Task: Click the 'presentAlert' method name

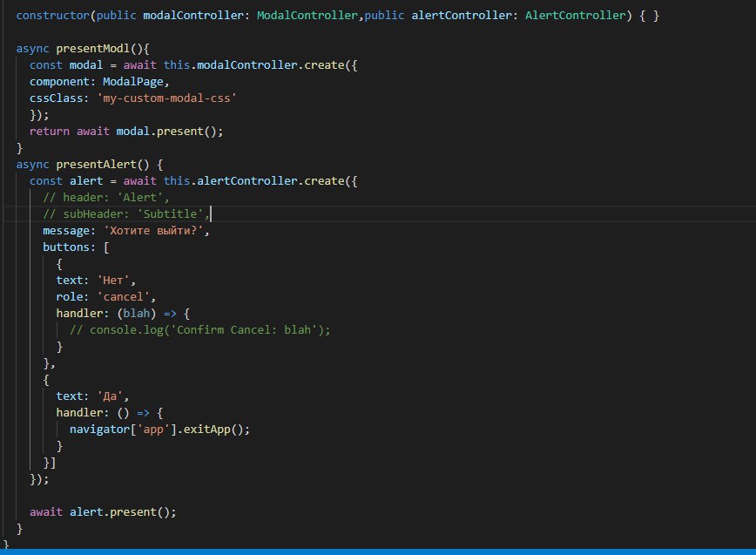Action: point(97,165)
